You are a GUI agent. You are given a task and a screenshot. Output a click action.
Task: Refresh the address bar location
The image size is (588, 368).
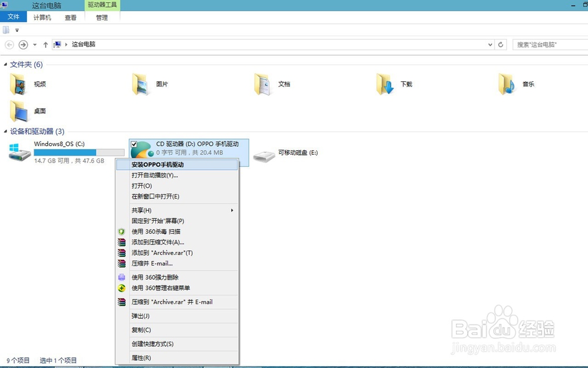click(x=500, y=45)
